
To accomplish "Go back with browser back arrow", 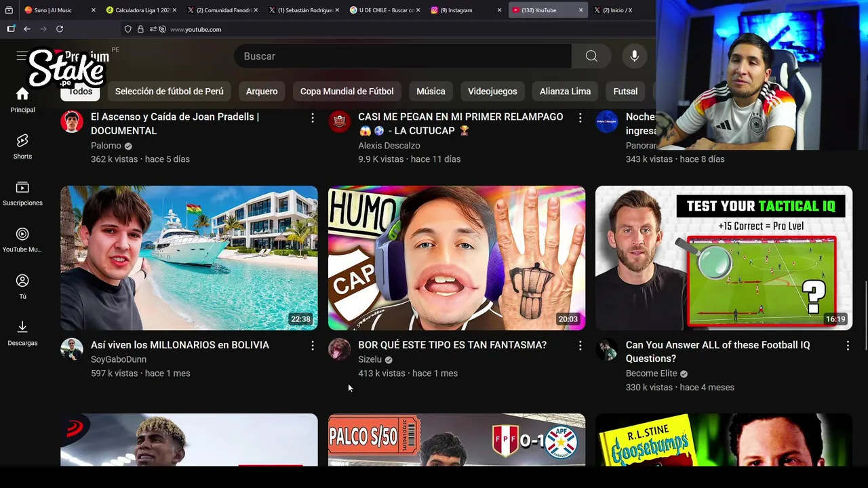I will 27,29.
